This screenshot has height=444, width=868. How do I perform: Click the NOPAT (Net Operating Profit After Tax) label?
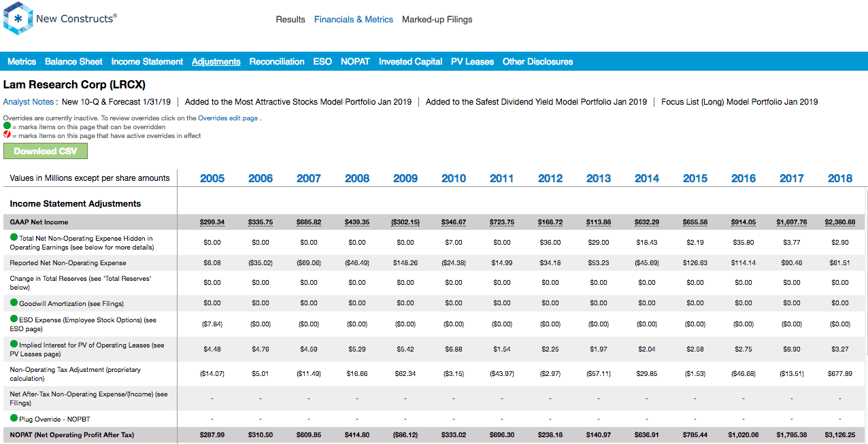click(71, 434)
